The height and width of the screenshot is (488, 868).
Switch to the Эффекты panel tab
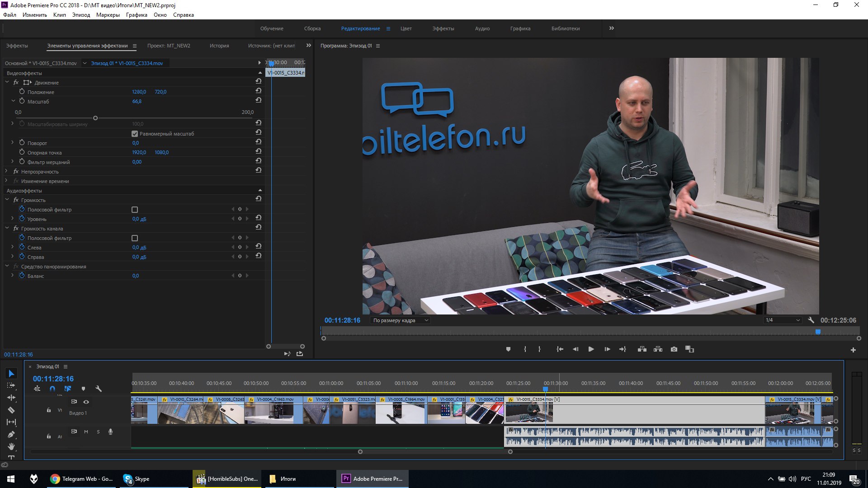pos(17,46)
